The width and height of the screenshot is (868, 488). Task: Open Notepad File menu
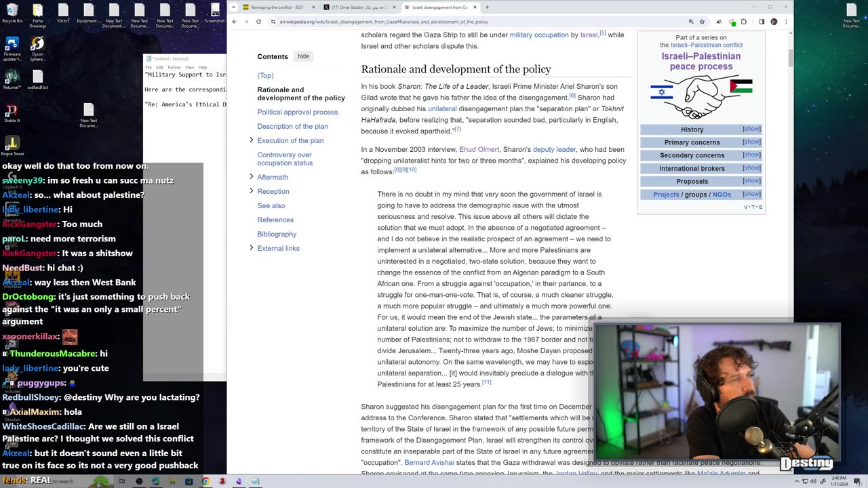click(x=149, y=68)
